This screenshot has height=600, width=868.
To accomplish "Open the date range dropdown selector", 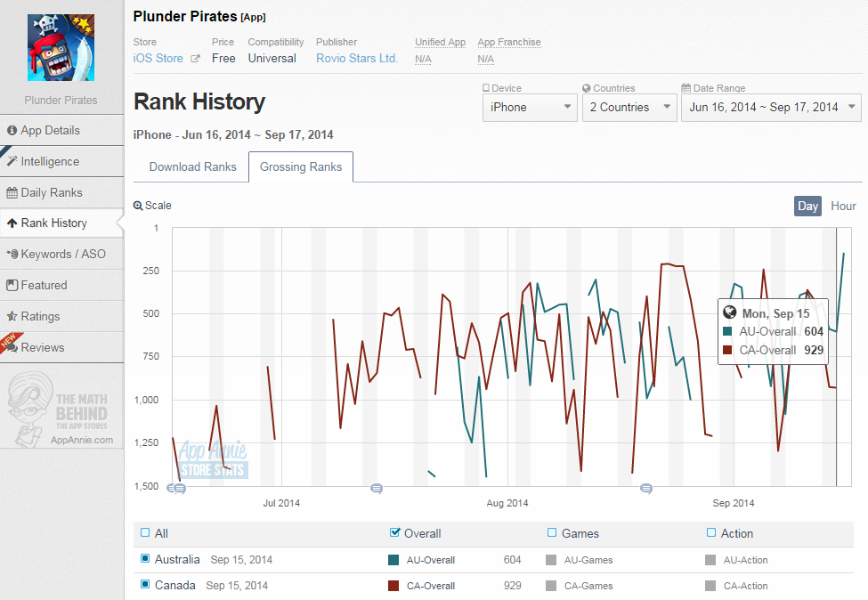I will coord(771,108).
